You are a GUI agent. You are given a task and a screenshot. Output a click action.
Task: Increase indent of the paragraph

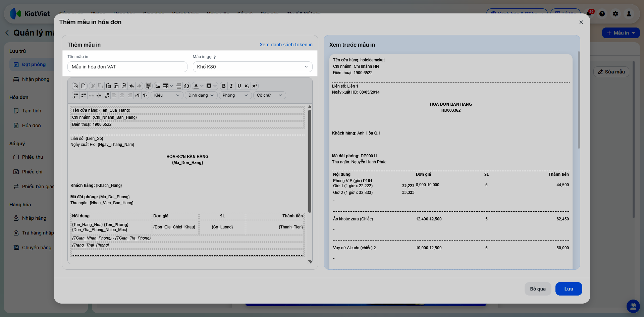pyautogui.click(x=99, y=95)
